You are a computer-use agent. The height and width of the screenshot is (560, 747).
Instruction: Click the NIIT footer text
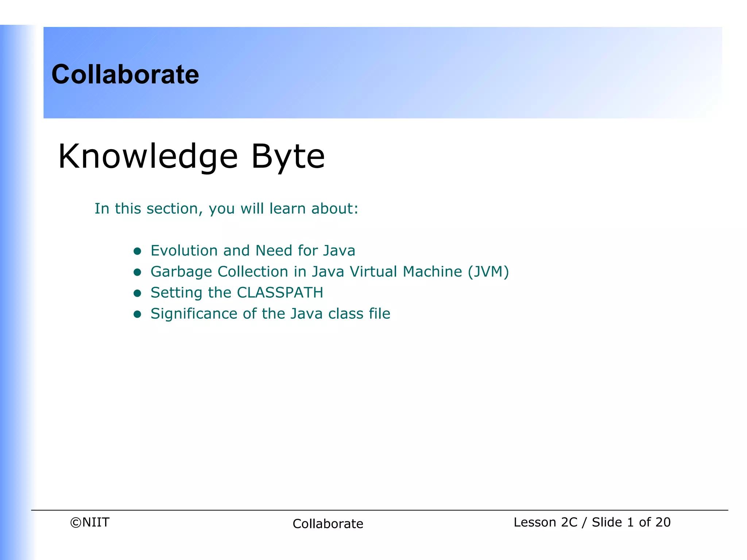[x=96, y=522]
